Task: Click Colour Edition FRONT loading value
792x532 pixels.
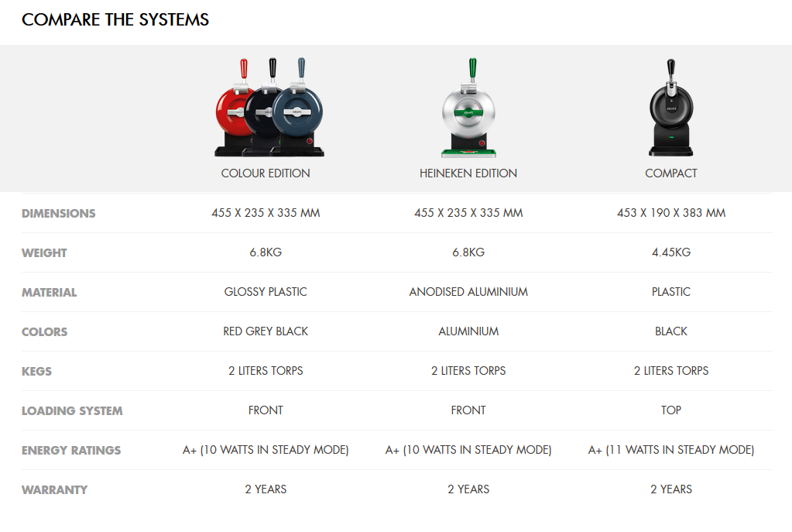Action: coord(266,410)
